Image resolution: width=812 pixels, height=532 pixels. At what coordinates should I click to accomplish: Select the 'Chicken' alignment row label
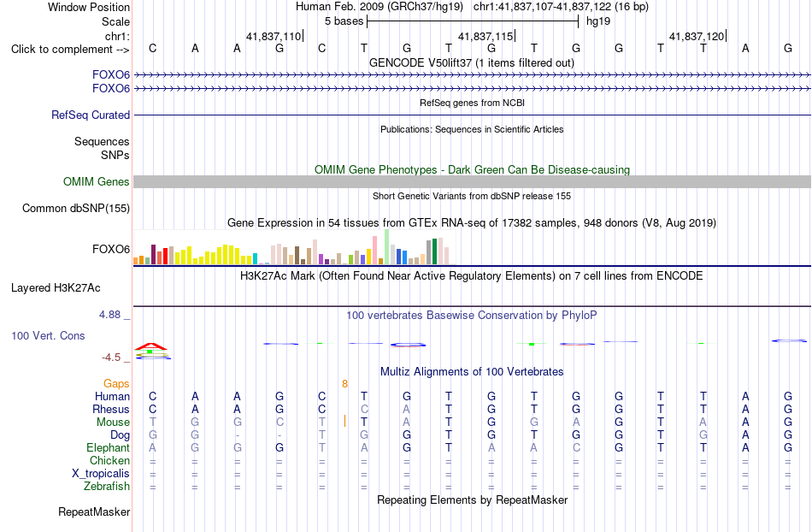pyautogui.click(x=109, y=460)
